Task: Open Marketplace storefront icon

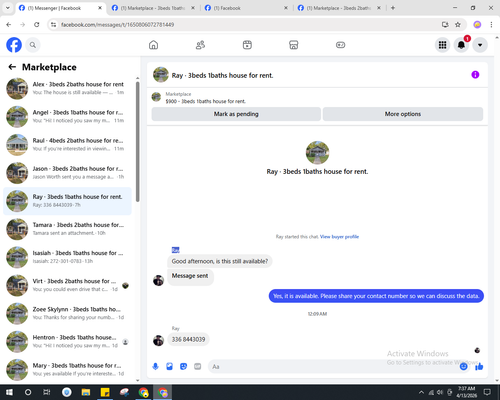Action: [294, 45]
